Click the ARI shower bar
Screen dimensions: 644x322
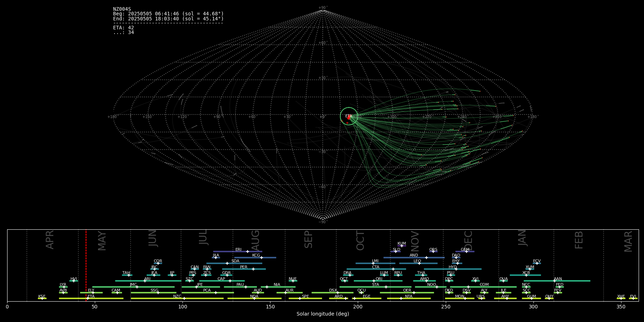(x=148, y=281)
